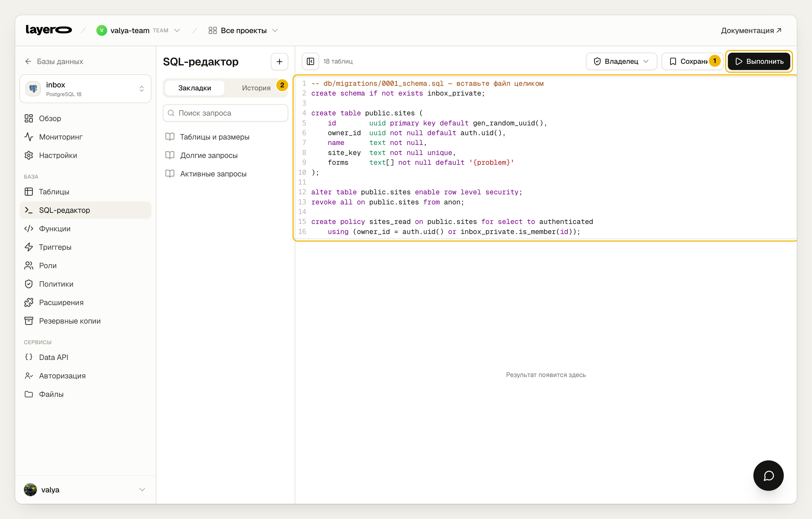The width and height of the screenshot is (812, 519).
Task: Go back to Базы данных
Action: click(54, 61)
